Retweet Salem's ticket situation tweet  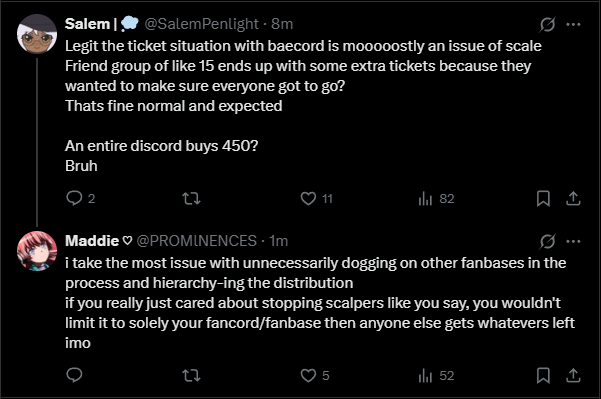tap(191, 199)
